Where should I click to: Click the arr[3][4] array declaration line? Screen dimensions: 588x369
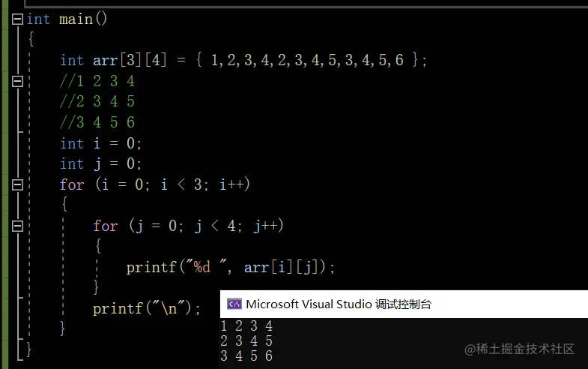click(243, 60)
